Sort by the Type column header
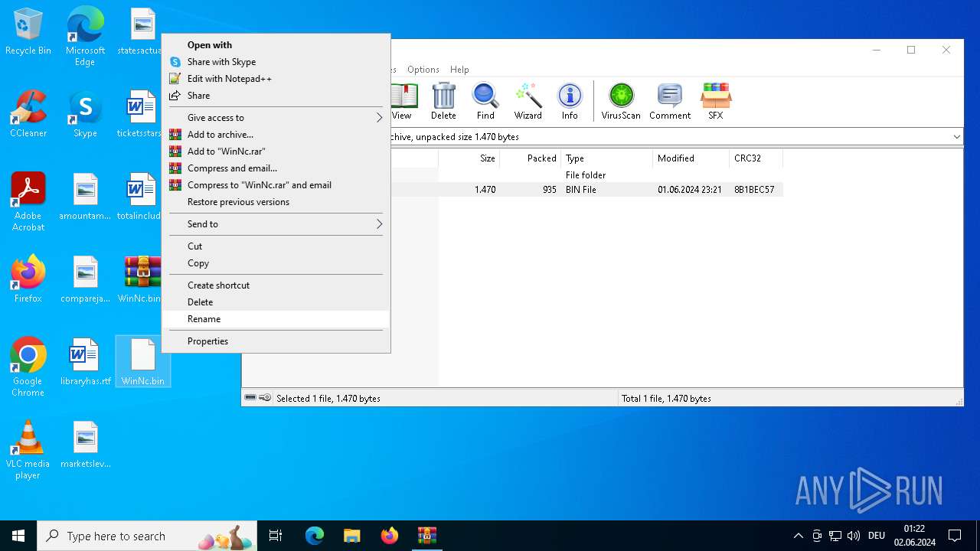 (x=606, y=158)
